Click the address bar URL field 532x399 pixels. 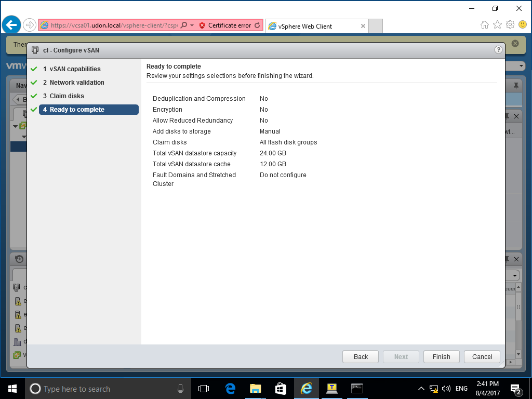114,25
